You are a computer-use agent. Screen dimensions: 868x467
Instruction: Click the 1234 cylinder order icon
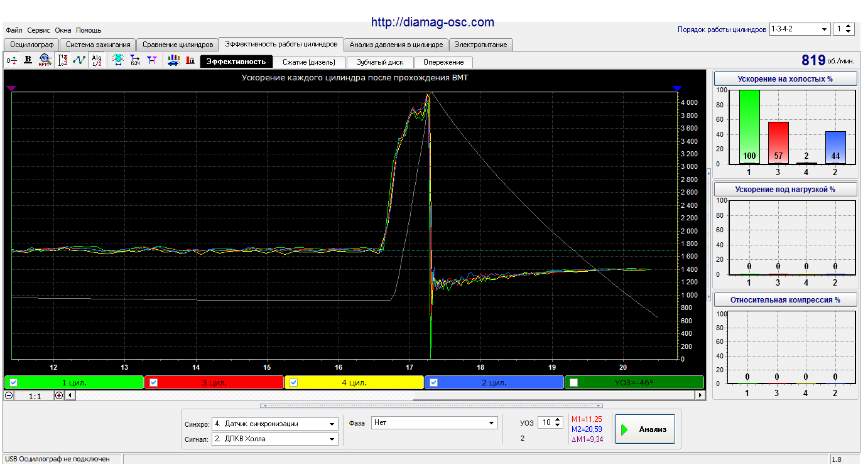click(x=134, y=60)
